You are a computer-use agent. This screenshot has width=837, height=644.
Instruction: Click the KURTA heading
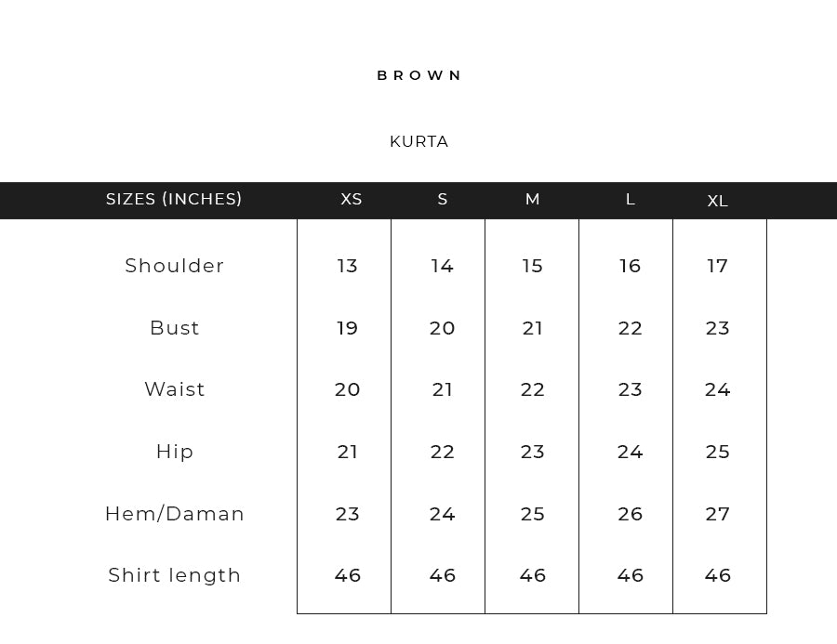[x=419, y=142]
